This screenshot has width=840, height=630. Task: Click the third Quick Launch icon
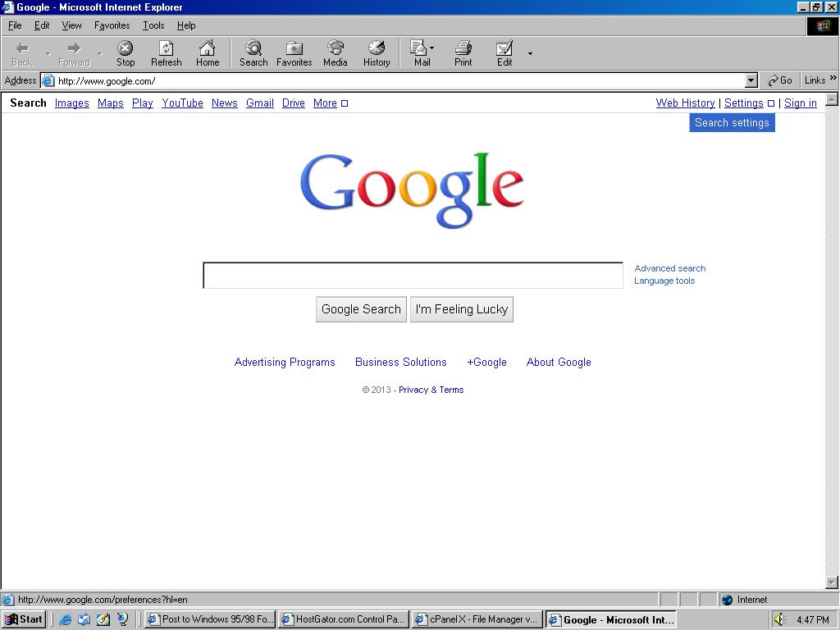coord(103,620)
